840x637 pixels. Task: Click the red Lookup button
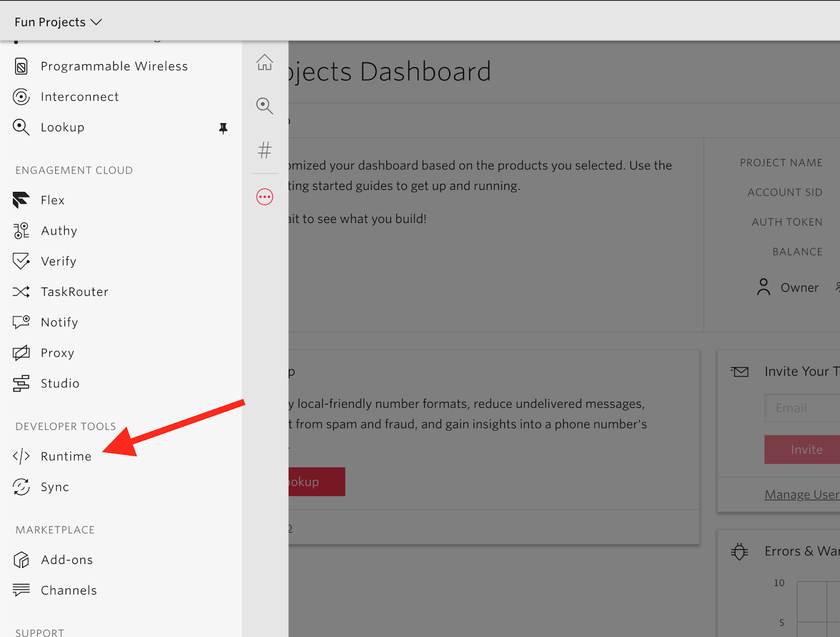317,482
